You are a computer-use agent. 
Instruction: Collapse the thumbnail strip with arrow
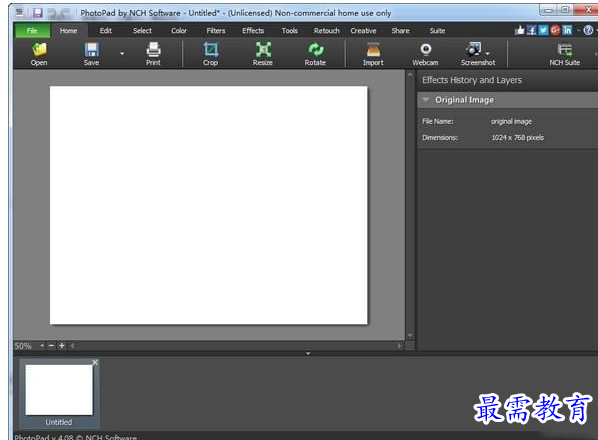click(308, 353)
